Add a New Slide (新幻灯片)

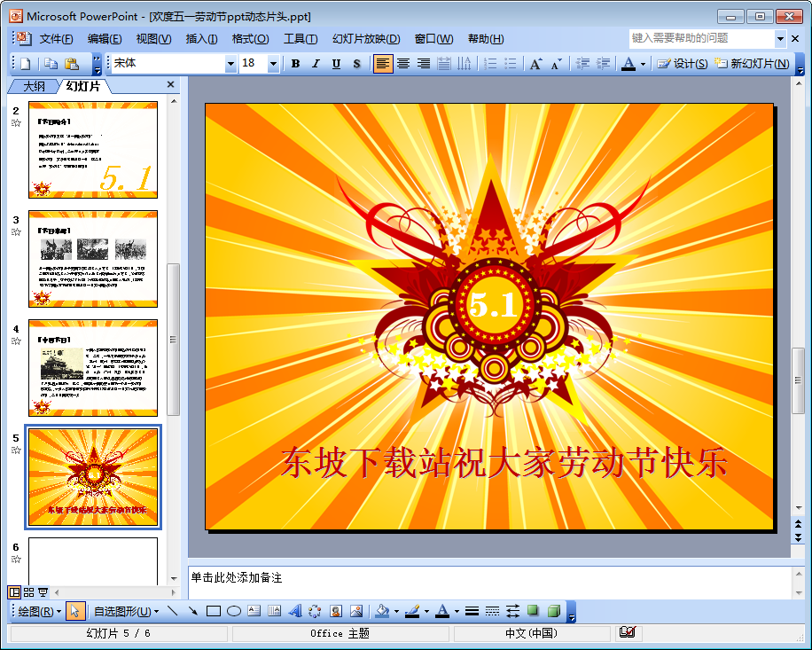click(752, 64)
